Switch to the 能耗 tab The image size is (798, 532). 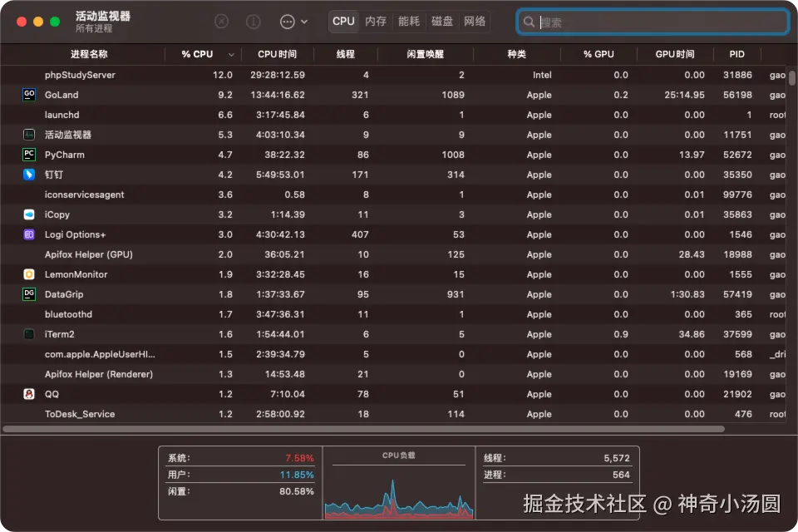(409, 22)
